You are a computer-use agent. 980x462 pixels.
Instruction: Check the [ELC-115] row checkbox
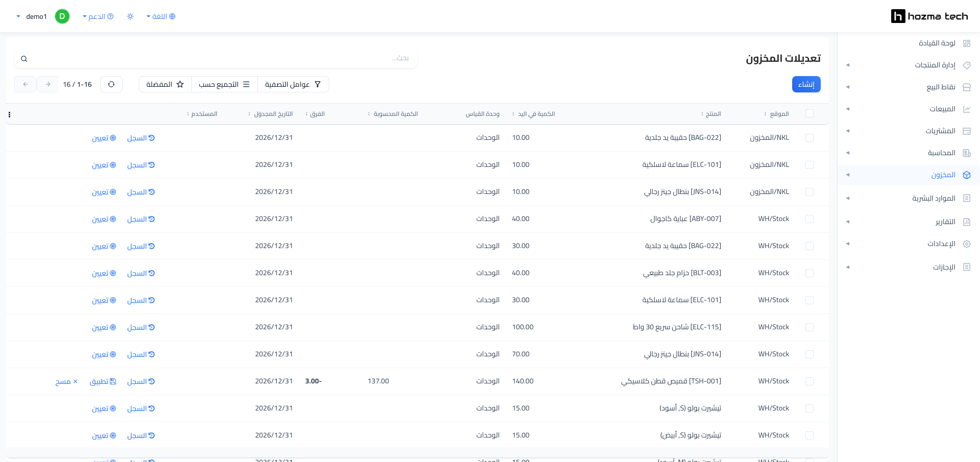(810, 327)
